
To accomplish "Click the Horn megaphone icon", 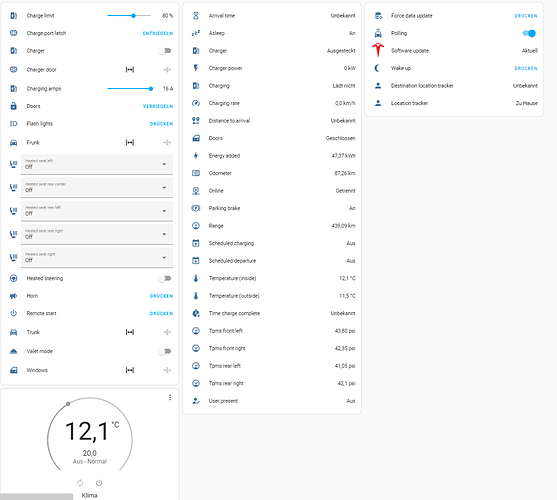I will (x=13, y=295).
